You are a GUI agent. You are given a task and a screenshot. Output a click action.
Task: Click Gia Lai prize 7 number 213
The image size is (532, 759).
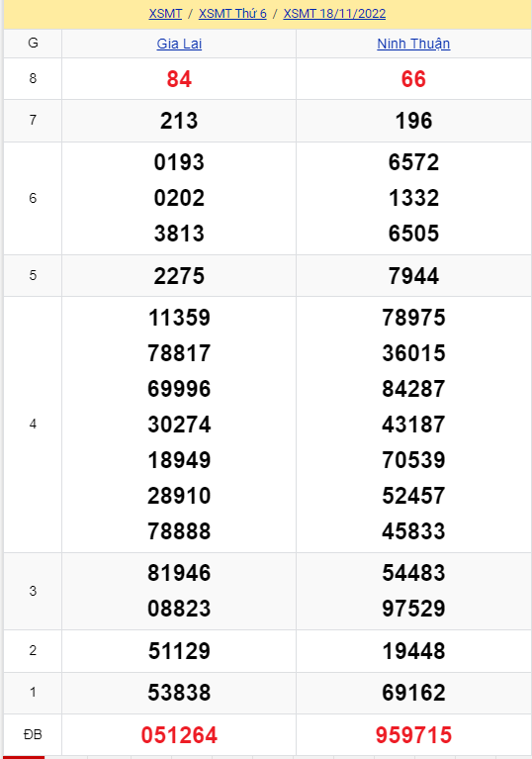(179, 121)
